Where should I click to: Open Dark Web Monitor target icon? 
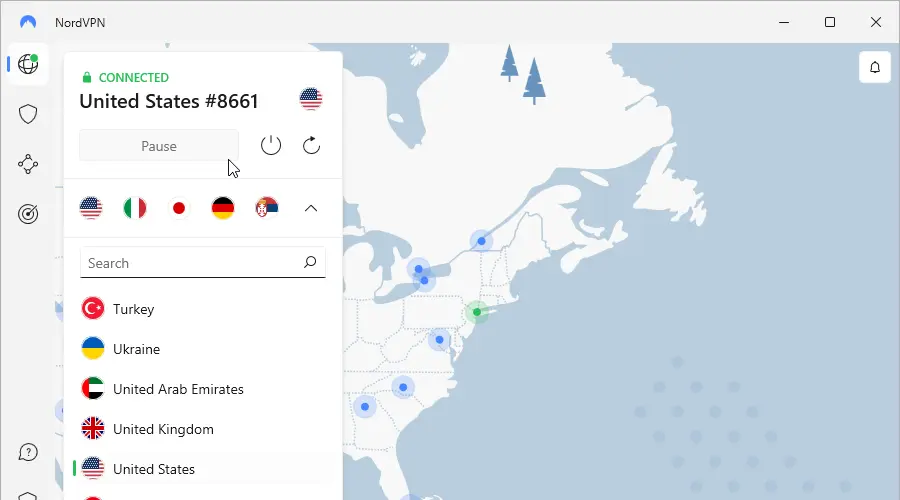28,214
